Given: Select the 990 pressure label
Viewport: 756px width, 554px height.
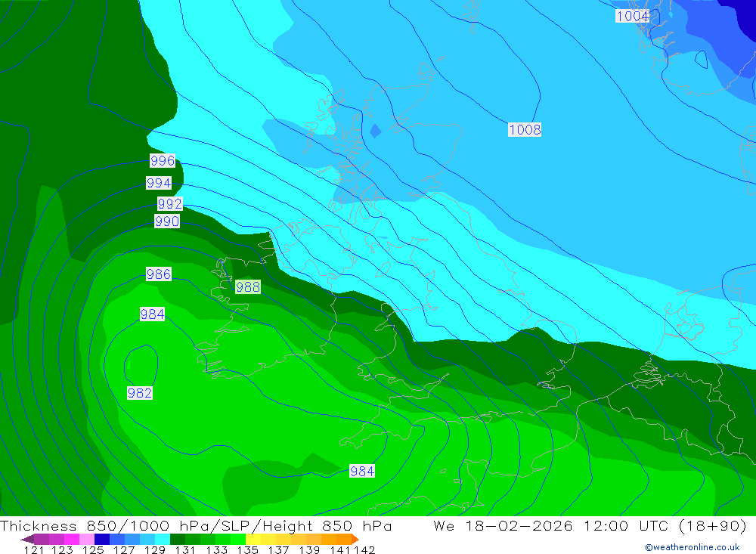Looking at the screenshot, I should click(x=167, y=221).
